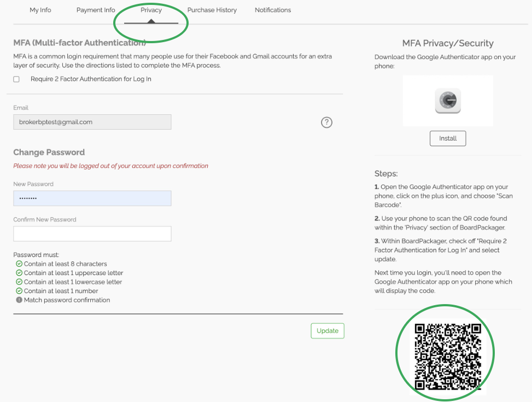The image size is (532, 402).
Task: Focus the New Password field
Action: (92, 199)
